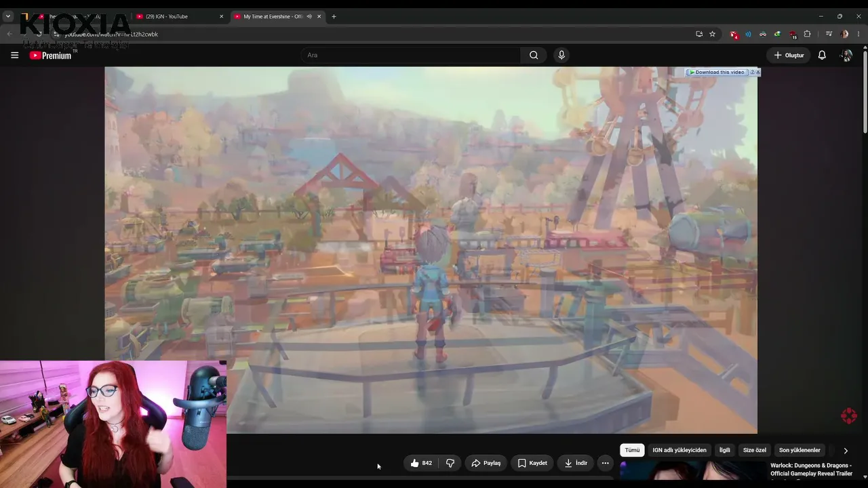Screen dimensions: 868x488
Task: Bookmark this page with the star icon
Action: [x=712, y=34]
